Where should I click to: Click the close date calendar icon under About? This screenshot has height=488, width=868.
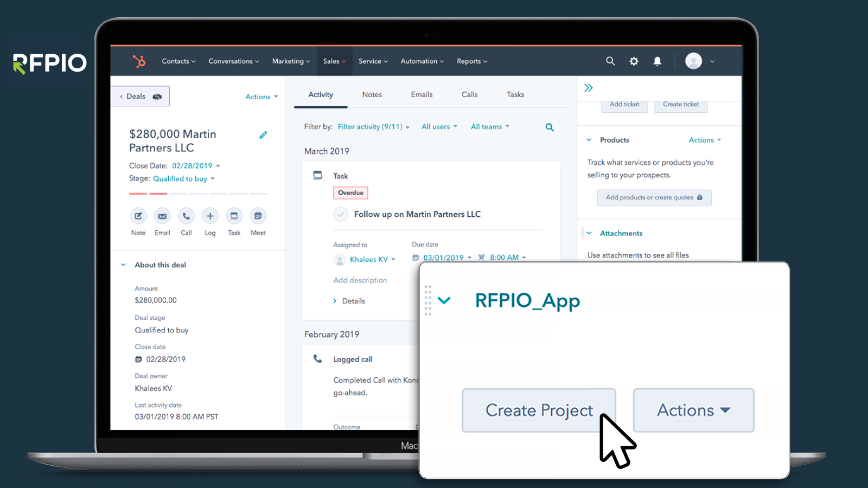(x=139, y=359)
